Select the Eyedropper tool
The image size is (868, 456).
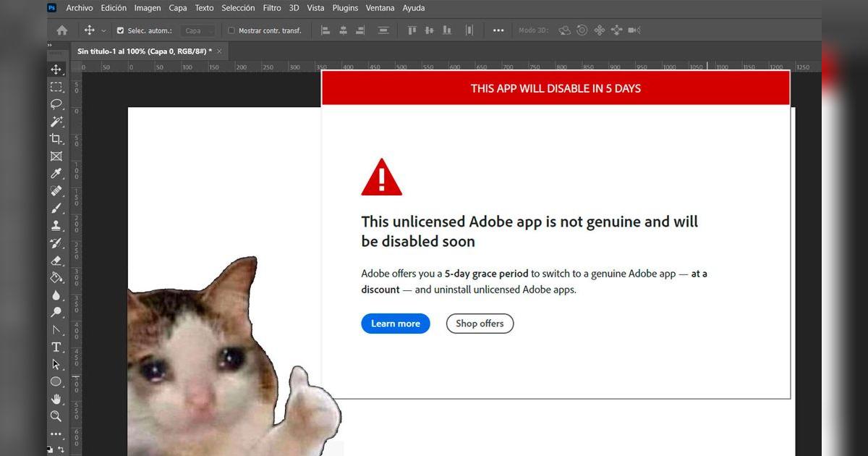click(x=56, y=174)
